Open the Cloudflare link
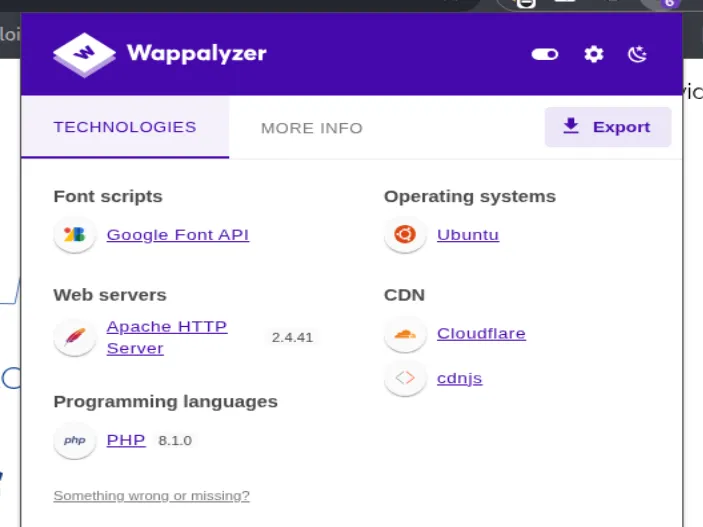 tap(480, 334)
